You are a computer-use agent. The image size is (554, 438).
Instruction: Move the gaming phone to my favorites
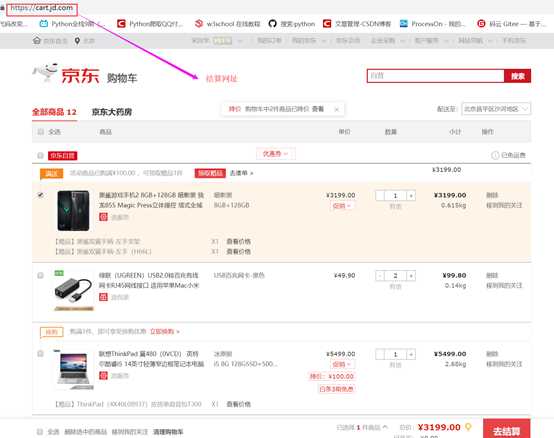pyautogui.click(x=504, y=205)
